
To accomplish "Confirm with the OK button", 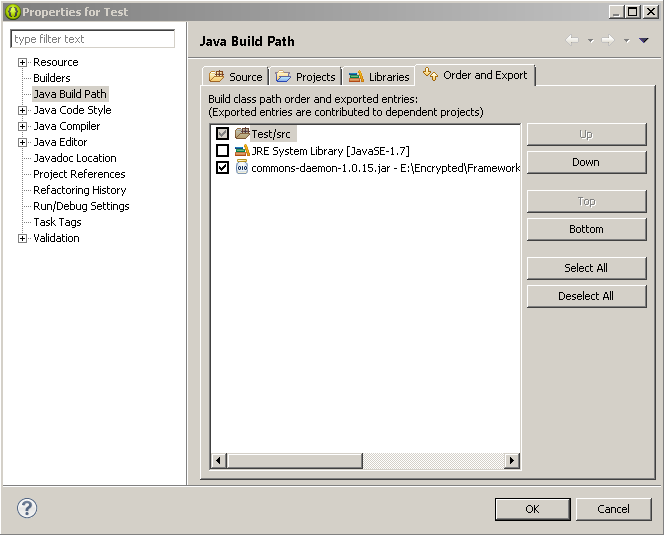I will tap(532, 509).
